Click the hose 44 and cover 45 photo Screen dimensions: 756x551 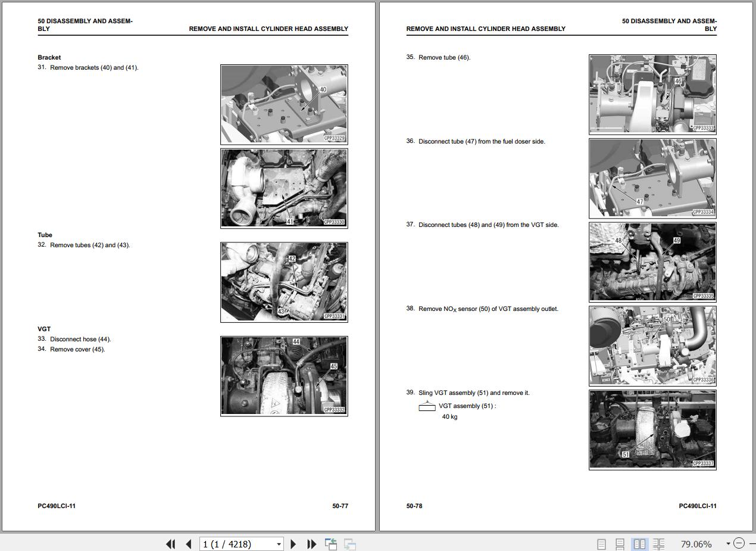[x=284, y=376]
